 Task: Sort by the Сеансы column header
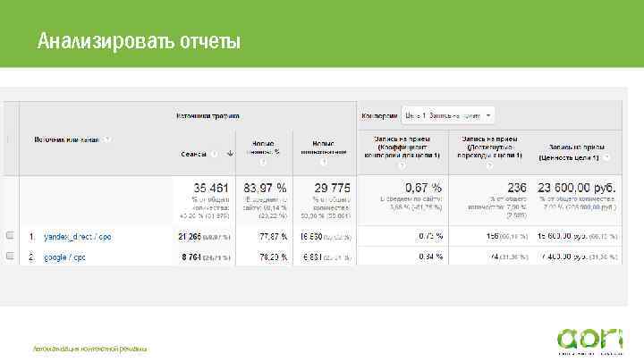pyautogui.click(x=193, y=154)
